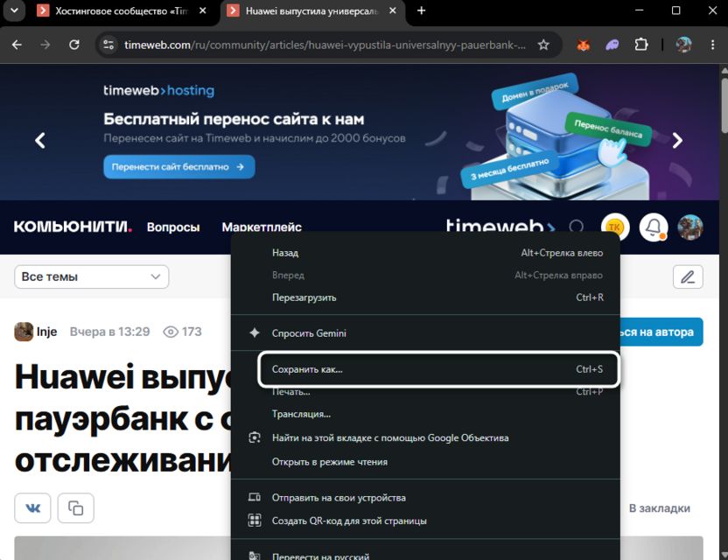Screen dimensions: 728x560
Task: Select Спросить Gemini menu entry
Action: tap(426, 332)
